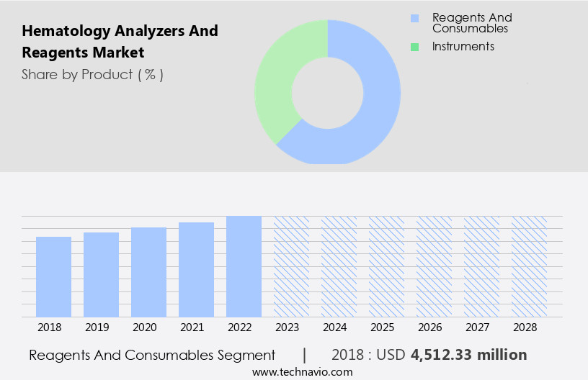Select the Reagents And Consumables legend label
The height and width of the screenshot is (380, 588).
(x=471, y=23)
